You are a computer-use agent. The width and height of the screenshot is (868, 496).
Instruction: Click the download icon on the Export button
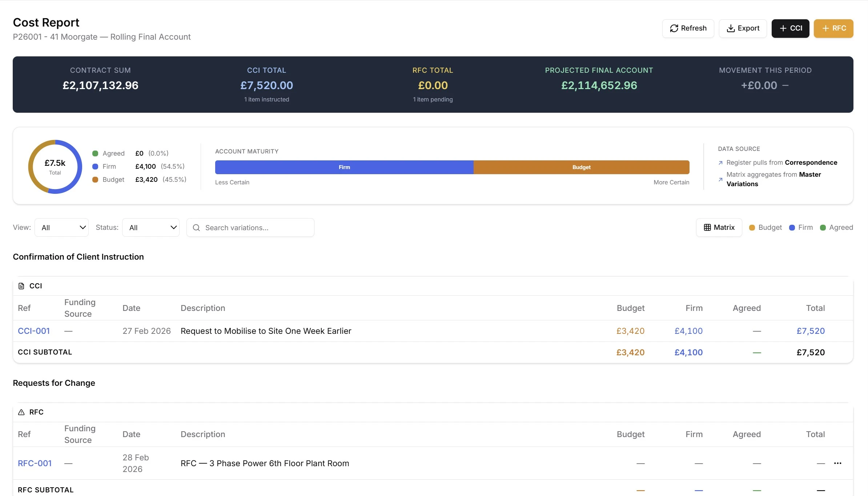point(731,28)
